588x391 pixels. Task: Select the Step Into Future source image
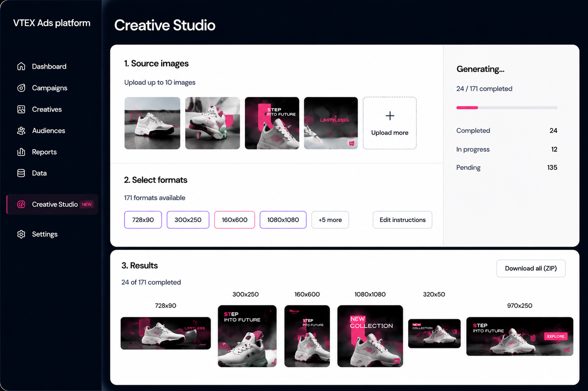click(272, 123)
